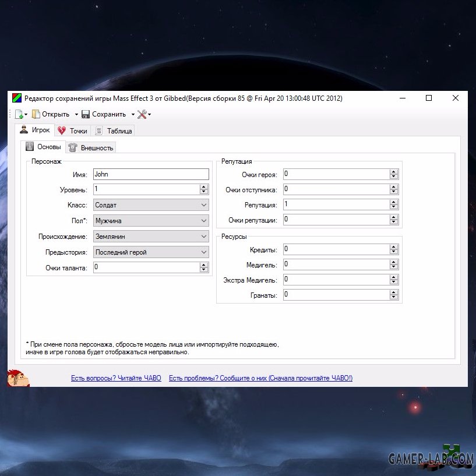Open the Пол dropdown showing Мужчина
Image resolution: width=476 pixels, height=476 pixels.
pos(151,221)
